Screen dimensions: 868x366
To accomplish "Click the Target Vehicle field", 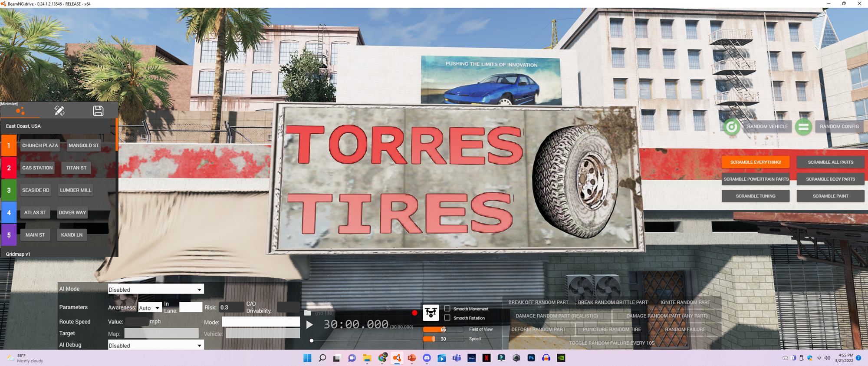I will click(x=263, y=333).
